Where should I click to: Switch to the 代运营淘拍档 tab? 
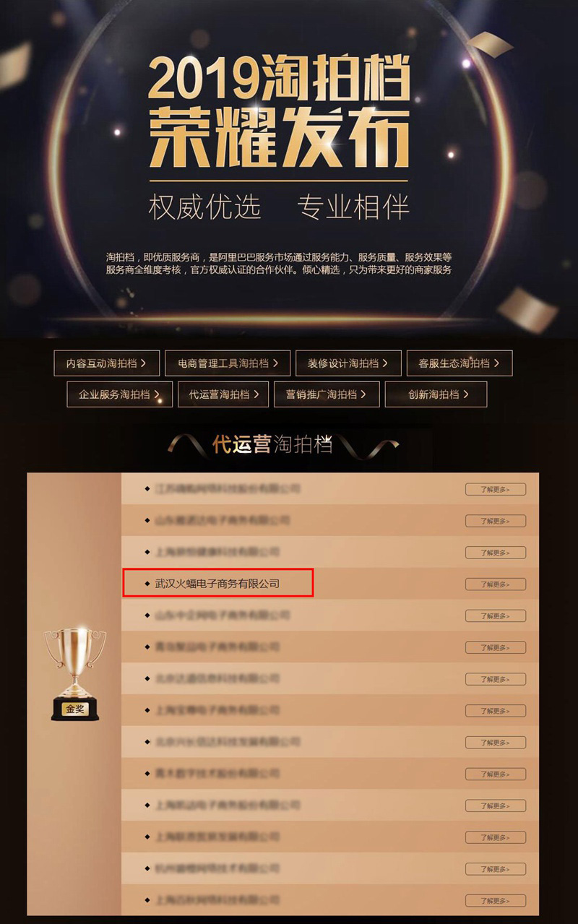223,394
